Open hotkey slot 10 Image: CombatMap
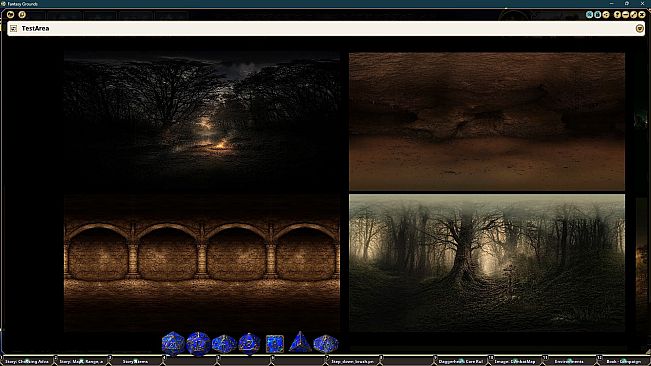Viewport: 651px width, 366px height. 515,361
